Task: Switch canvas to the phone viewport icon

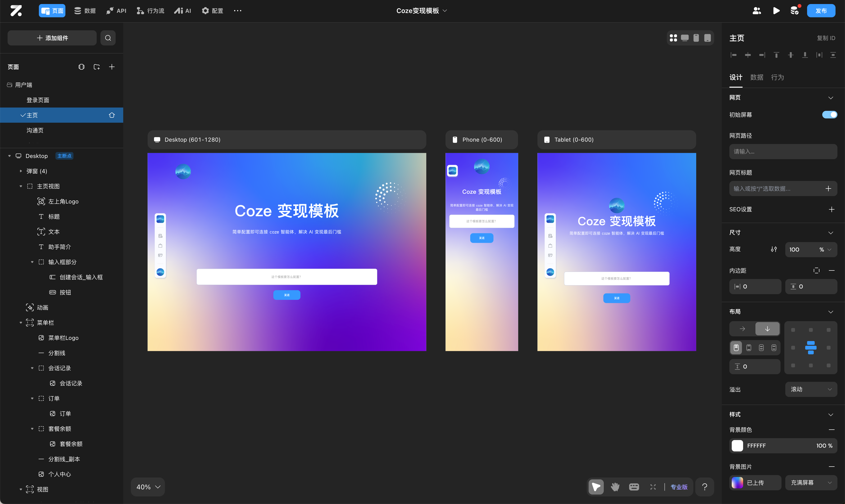Action: coord(696,38)
